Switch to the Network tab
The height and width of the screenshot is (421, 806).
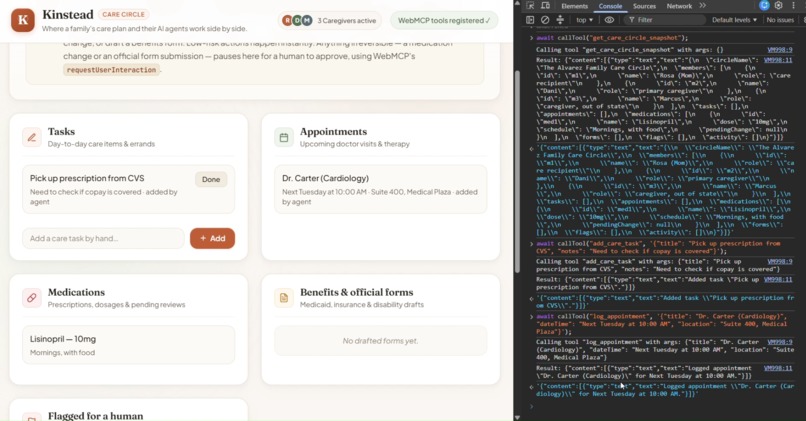click(x=679, y=6)
